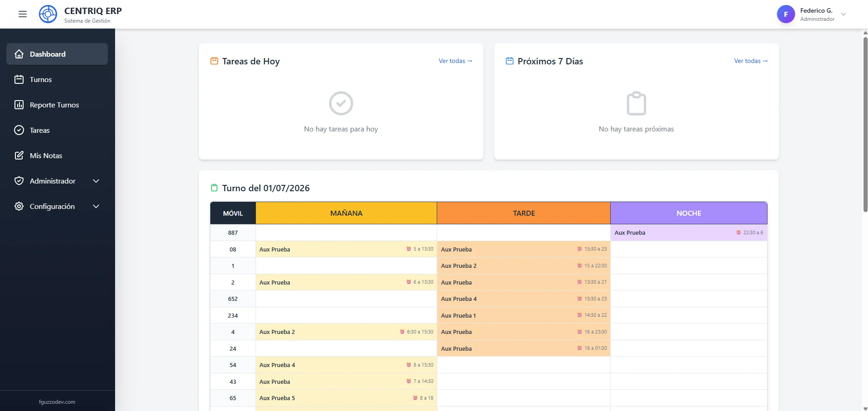Click the Dashboard home icon
The height and width of the screenshot is (411, 868).
click(19, 54)
